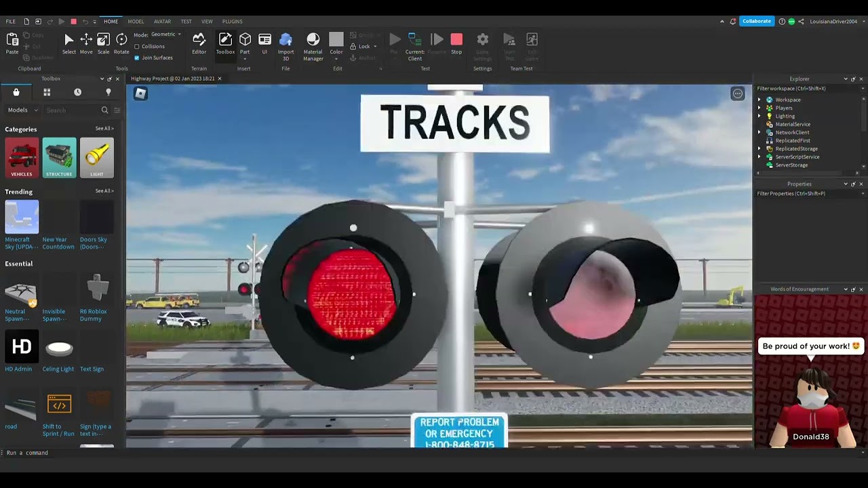The image size is (868, 488).
Task: Open the Mode Geometric dropdown
Action: 166,35
